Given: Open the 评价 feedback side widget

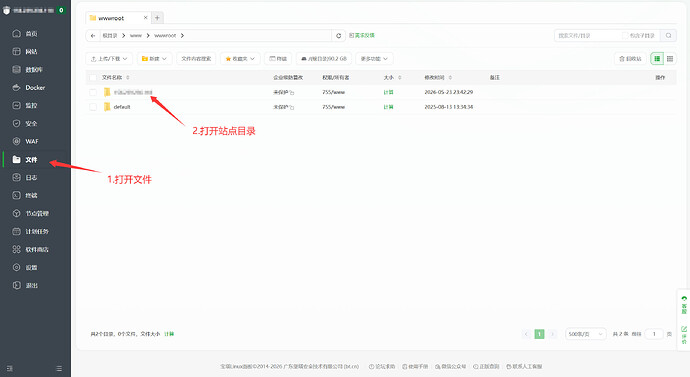Looking at the screenshot, I should 684,335.
